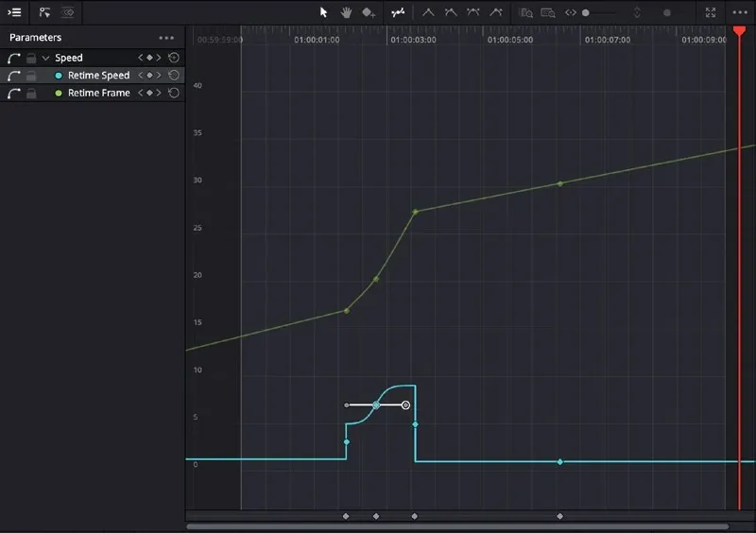The width and height of the screenshot is (756, 533).
Task: Open the Parameters panel options menu
Action: coord(166,38)
